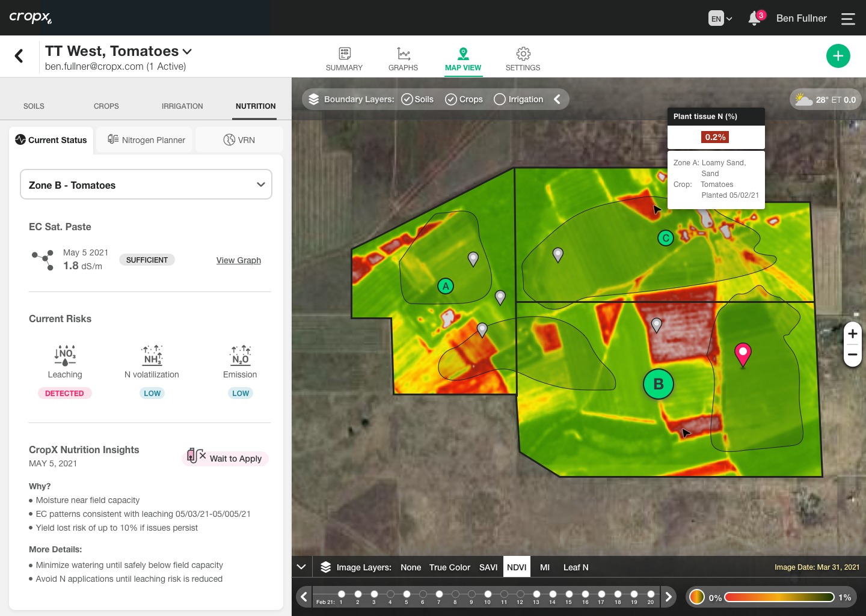Switch image layer to SAVI
The height and width of the screenshot is (616, 866).
pos(488,567)
